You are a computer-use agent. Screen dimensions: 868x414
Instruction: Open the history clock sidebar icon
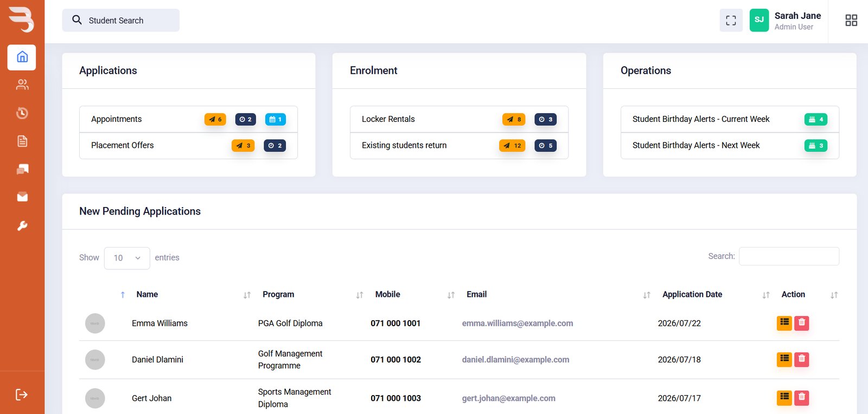pyautogui.click(x=22, y=113)
